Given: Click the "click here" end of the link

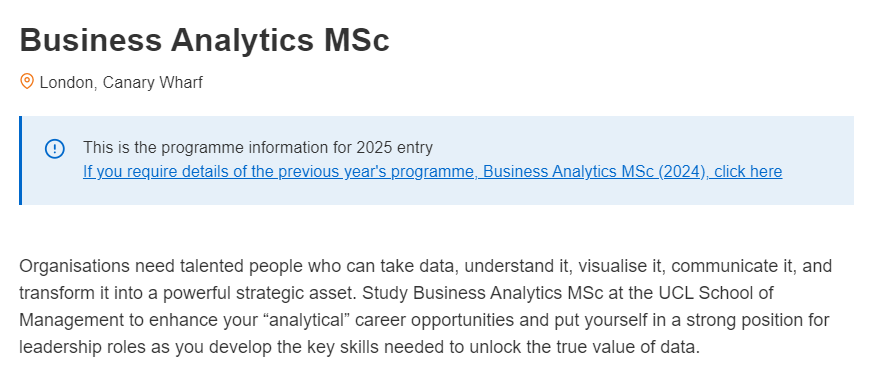Looking at the screenshot, I should tap(748, 172).
